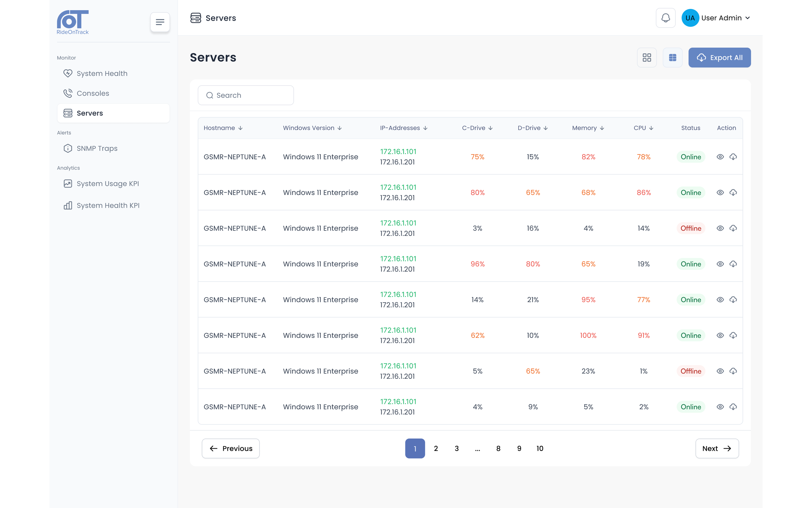Image resolution: width=812 pixels, height=508 pixels.
Task: Jump to page 10
Action: point(540,449)
